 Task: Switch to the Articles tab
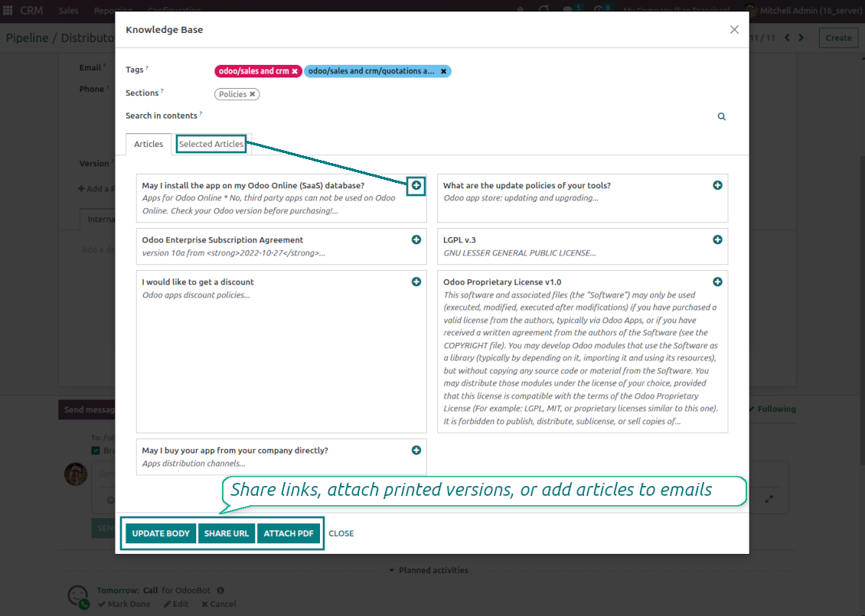click(149, 144)
